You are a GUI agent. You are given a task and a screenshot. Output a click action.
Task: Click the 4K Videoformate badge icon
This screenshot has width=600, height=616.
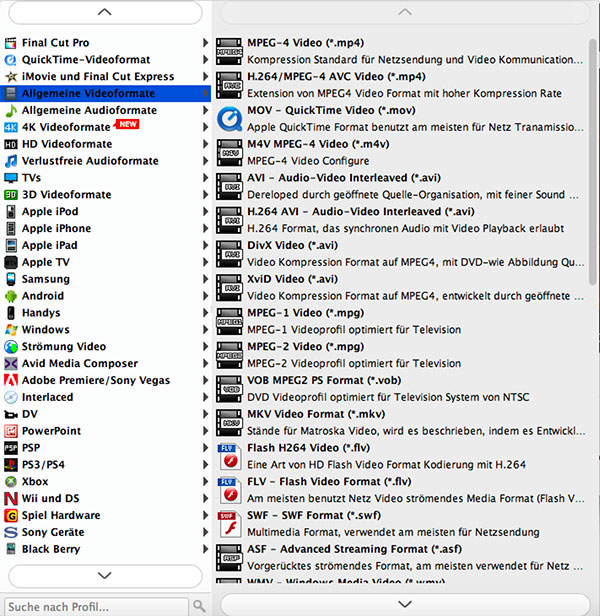pos(11,127)
